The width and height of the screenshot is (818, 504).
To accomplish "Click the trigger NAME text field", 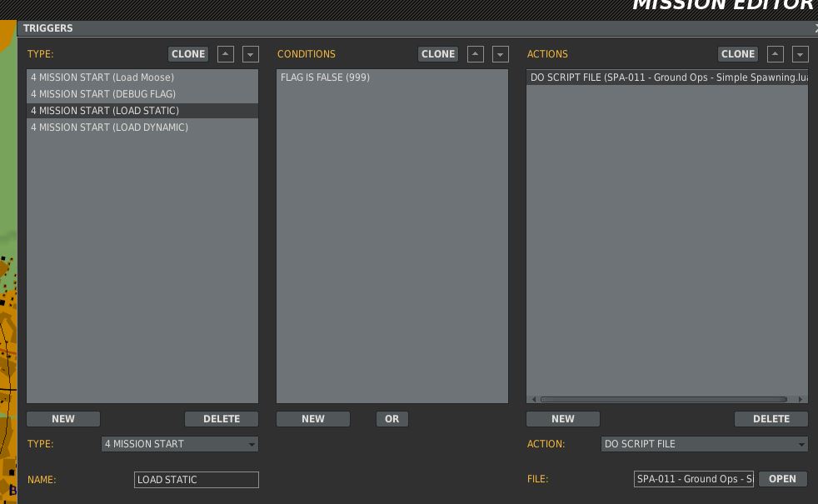I will click(x=197, y=480).
